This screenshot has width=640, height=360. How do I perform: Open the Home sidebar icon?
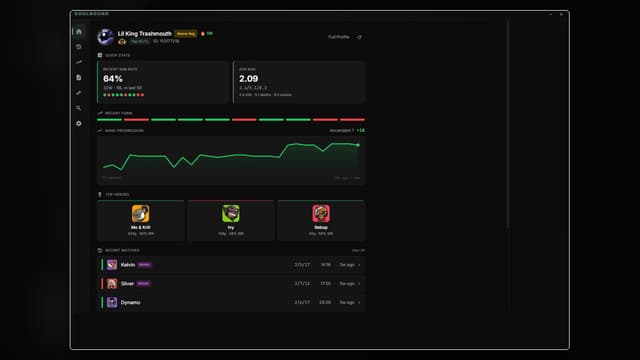79,32
